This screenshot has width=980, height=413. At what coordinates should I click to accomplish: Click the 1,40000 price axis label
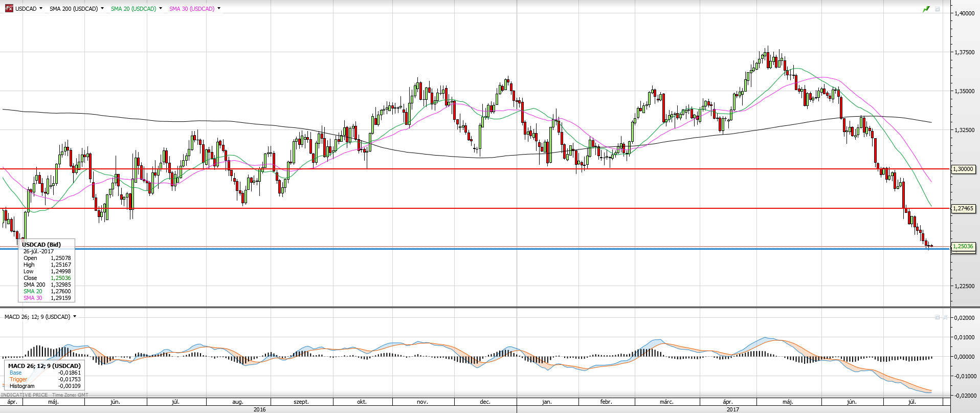964,13
